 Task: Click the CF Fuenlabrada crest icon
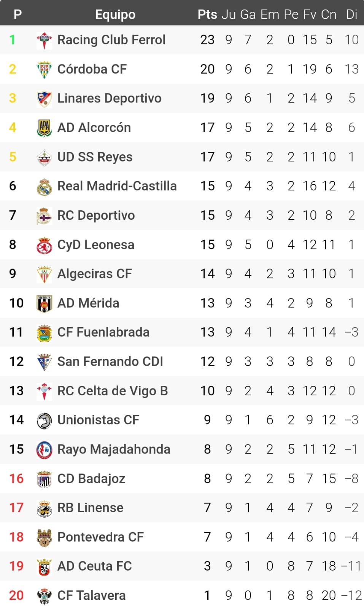click(x=44, y=332)
